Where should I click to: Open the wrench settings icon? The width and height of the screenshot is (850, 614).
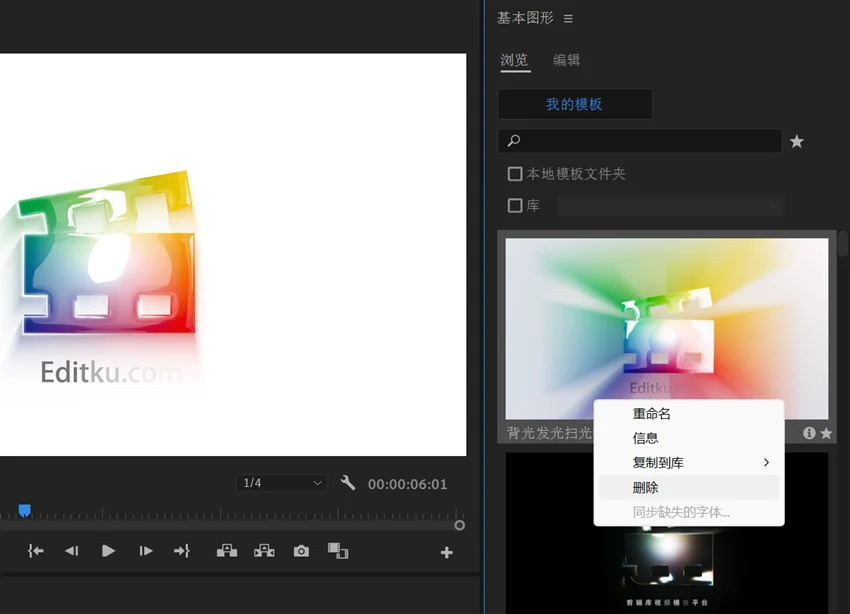pos(347,483)
